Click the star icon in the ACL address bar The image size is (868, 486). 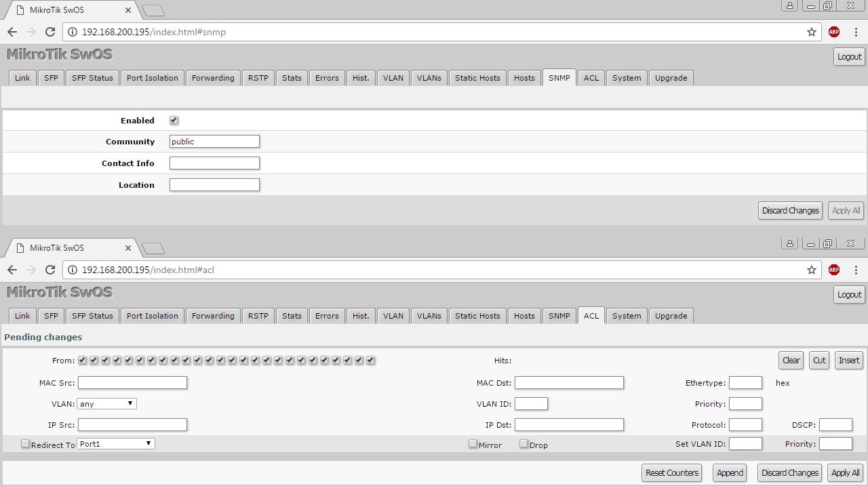pyautogui.click(x=811, y=270)
